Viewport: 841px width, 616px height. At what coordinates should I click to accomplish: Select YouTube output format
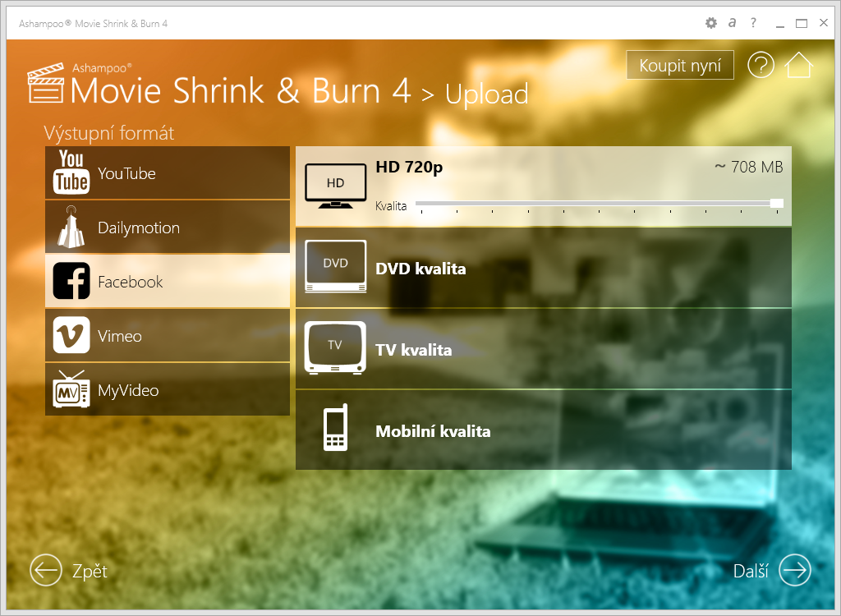click(168, 172)
